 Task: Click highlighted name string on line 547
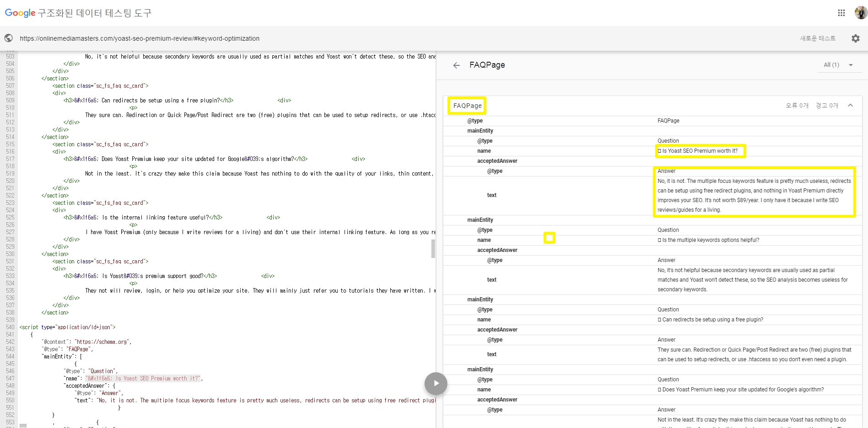coord(143,379)
